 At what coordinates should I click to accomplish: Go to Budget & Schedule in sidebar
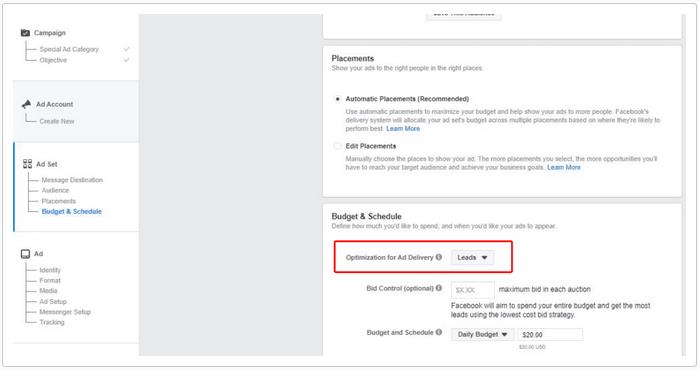[x=71, y=211]
